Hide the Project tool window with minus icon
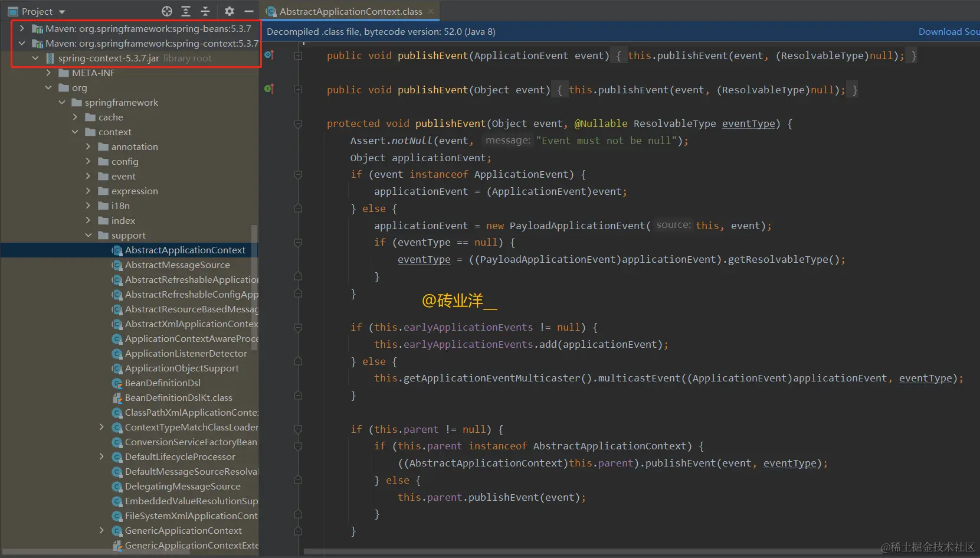This screenshot has width=980, height=558. point(249,11)
